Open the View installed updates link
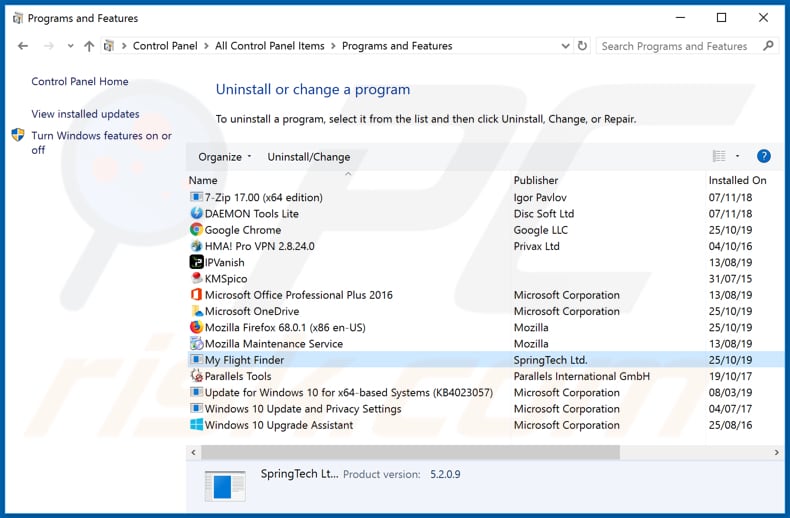This screenshot has width=790, height=518. (x=85, y=114)
